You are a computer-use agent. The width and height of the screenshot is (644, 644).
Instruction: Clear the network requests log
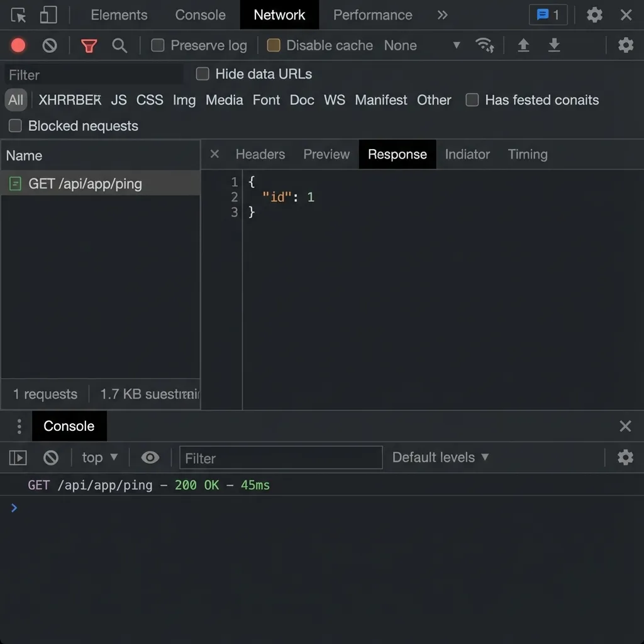click(x=49, y=45)
